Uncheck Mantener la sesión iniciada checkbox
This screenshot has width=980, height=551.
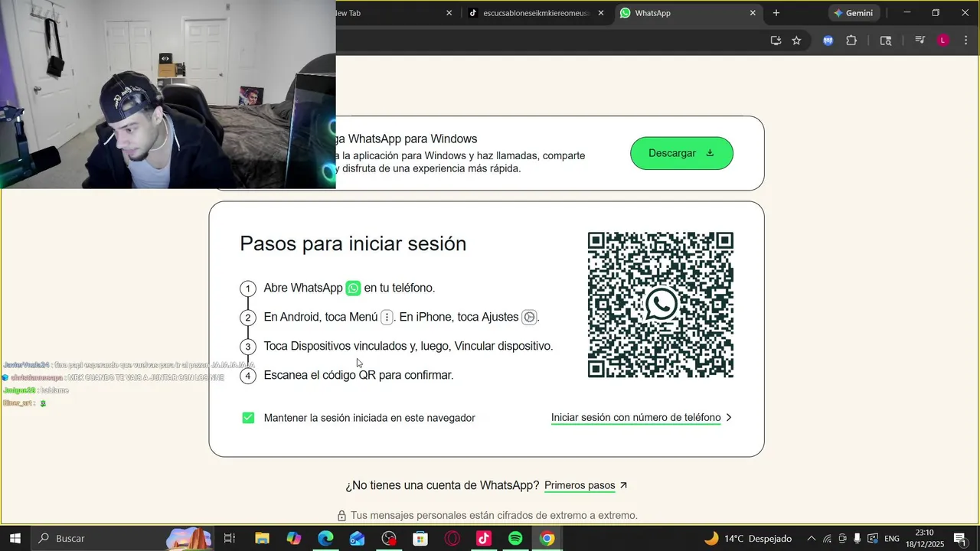[248, 418]
